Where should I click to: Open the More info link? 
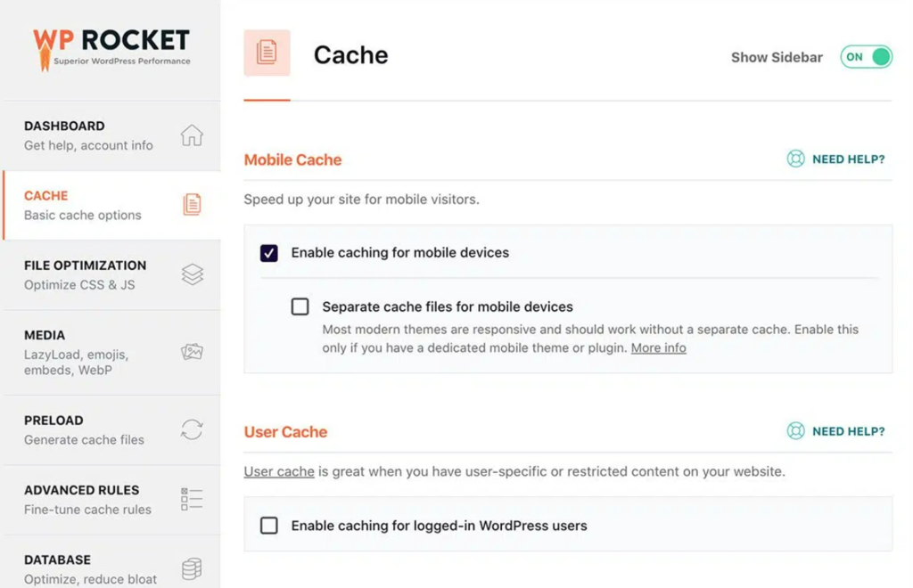point(658,347)
